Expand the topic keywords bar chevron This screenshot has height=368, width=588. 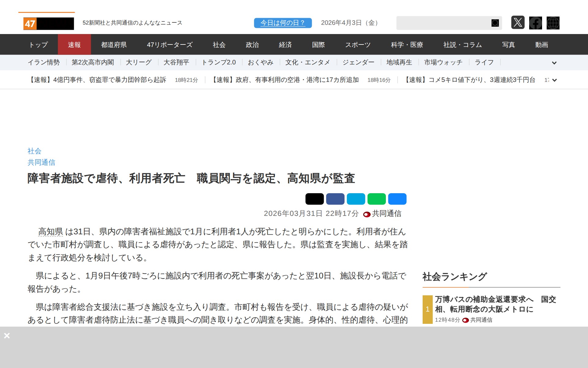pyautogui.click(x=554, y=63)
